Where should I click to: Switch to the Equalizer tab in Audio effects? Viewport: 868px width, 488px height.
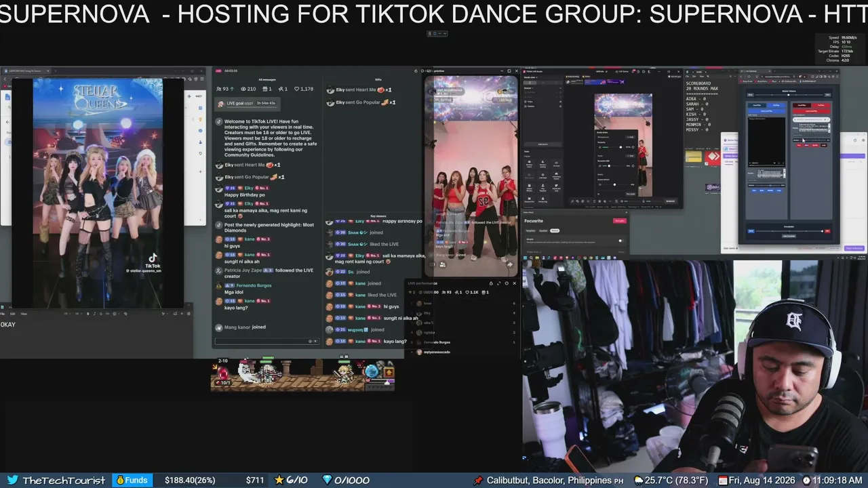click(543, 230)
